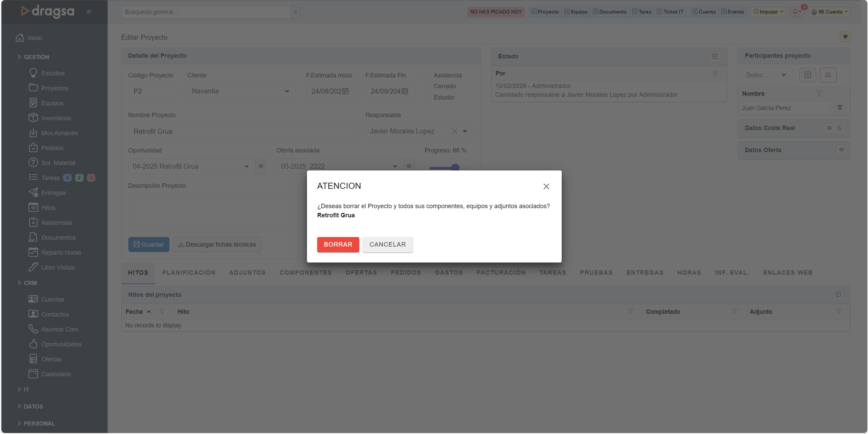The image size is (868, 434).
Task: Click the Progreso slider handle
Action: 455,168
